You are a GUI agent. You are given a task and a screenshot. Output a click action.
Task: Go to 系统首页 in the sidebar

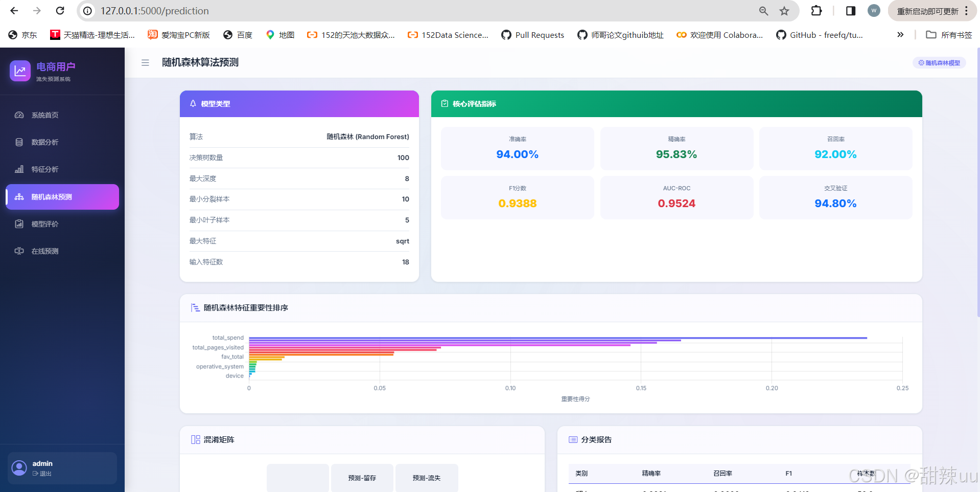coord(62,115)
